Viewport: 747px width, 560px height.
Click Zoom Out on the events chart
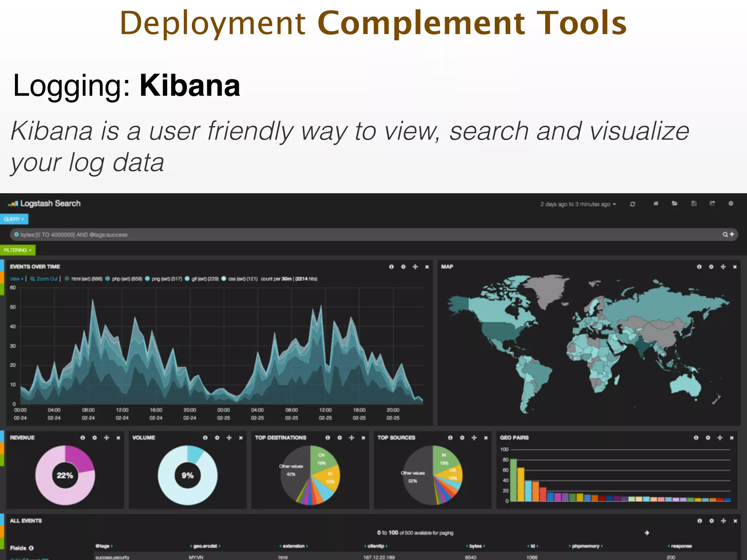44,279
